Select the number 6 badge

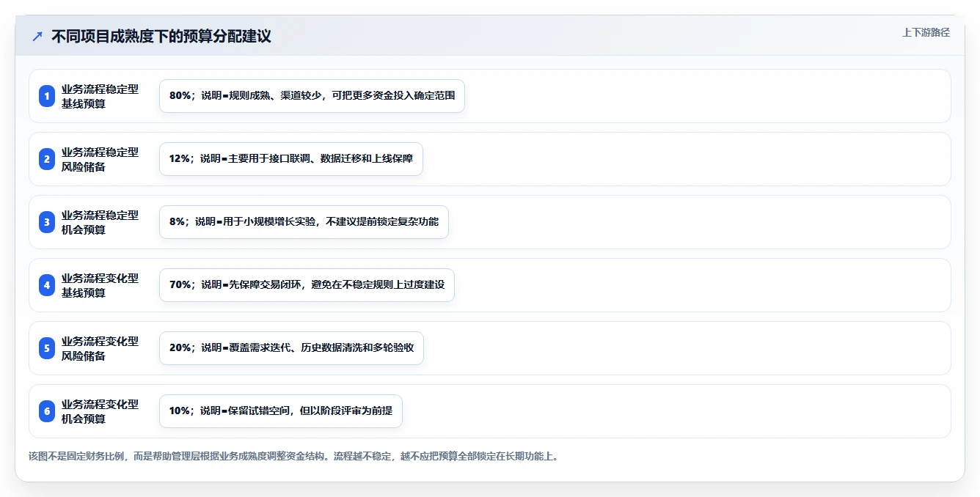(47, 411)
